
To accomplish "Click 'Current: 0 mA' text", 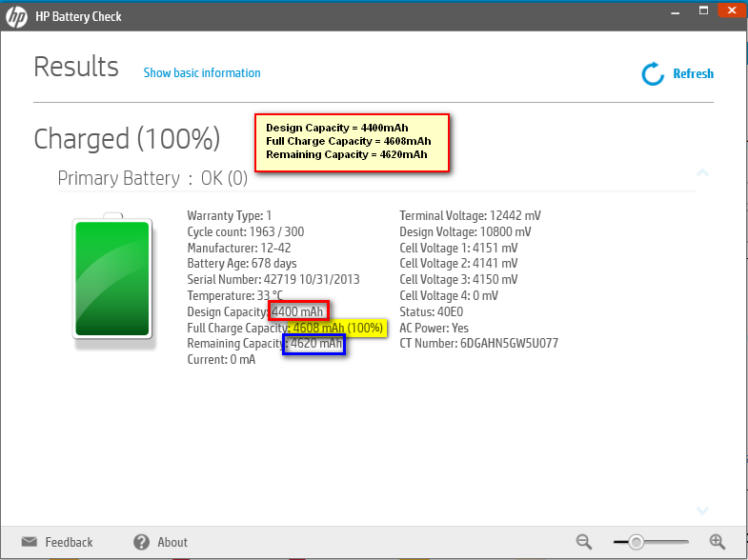I will tap(221, 359).
